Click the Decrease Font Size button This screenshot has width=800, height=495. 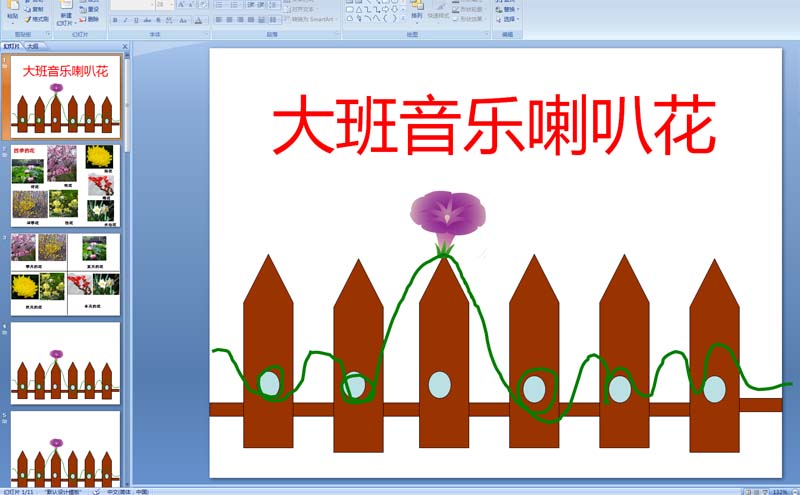point(191,5)
